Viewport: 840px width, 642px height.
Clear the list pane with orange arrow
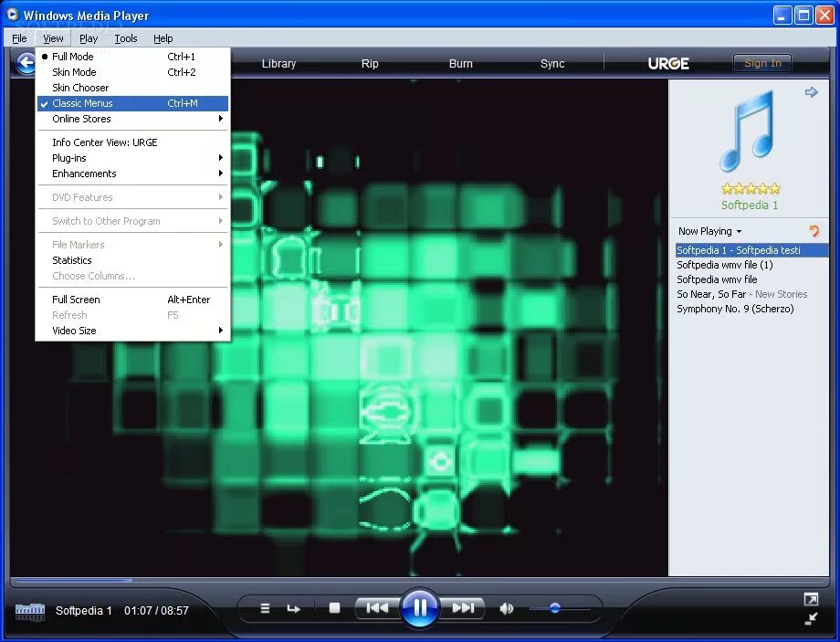click(x=814, y=231)
